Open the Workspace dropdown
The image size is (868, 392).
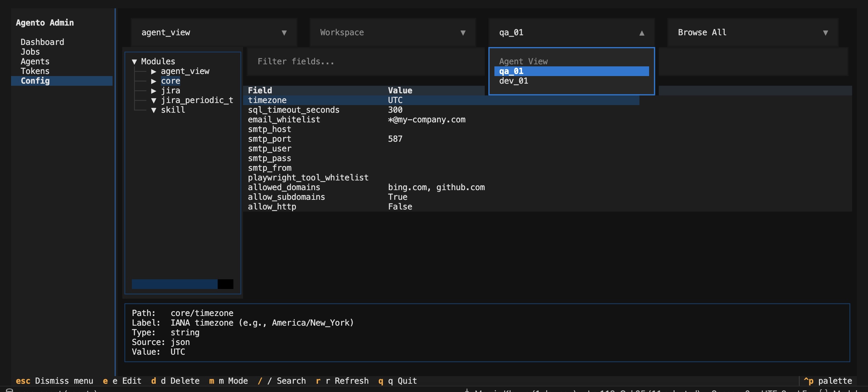[393, 32]
